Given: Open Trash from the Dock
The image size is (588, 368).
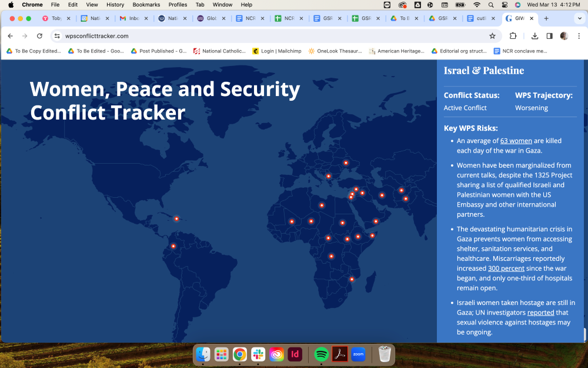Looking at the screenshot, I should (x=385, y=354).
